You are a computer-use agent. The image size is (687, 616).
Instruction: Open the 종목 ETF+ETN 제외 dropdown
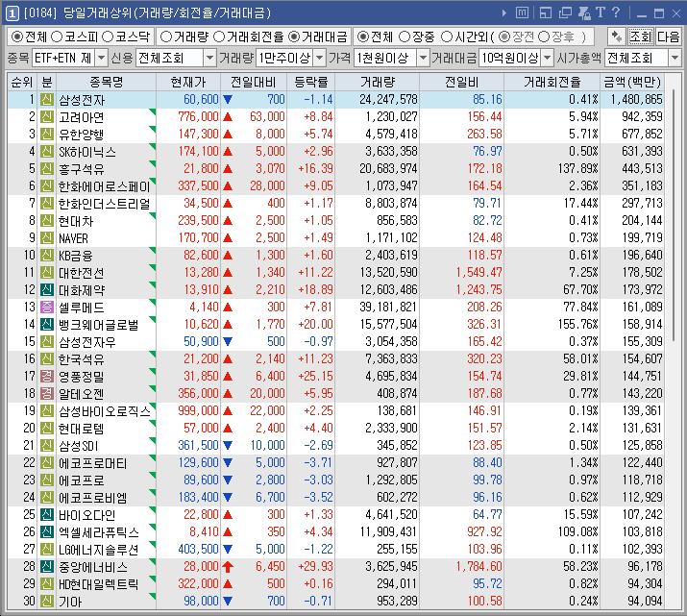click(x=101, y=58)
